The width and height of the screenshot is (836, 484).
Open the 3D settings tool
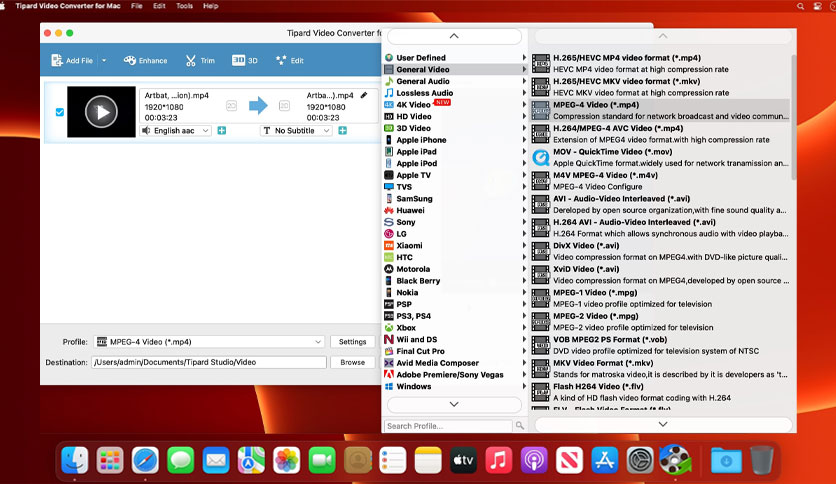(x=245, y=60)
